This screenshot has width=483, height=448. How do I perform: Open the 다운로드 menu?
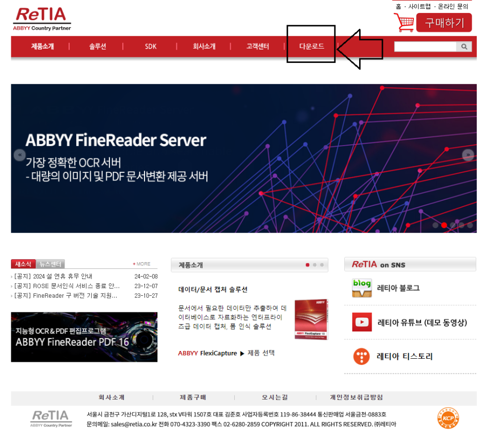pyautogui.click(x=312, y=46)
